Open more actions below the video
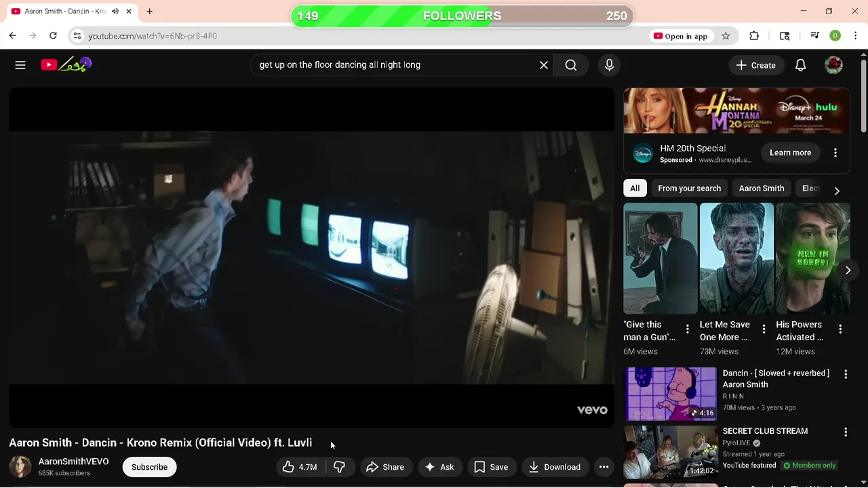Screen dimensions: 868x488 (604, 467)
